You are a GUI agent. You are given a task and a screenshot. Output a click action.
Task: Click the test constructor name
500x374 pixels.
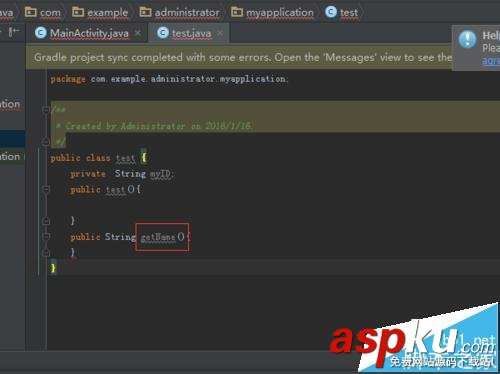tap(115, 190)
